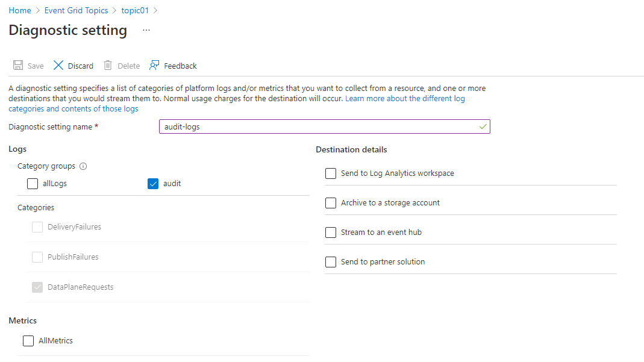
Task: Enable Stream to an event hub
Action: coord(331,232)
